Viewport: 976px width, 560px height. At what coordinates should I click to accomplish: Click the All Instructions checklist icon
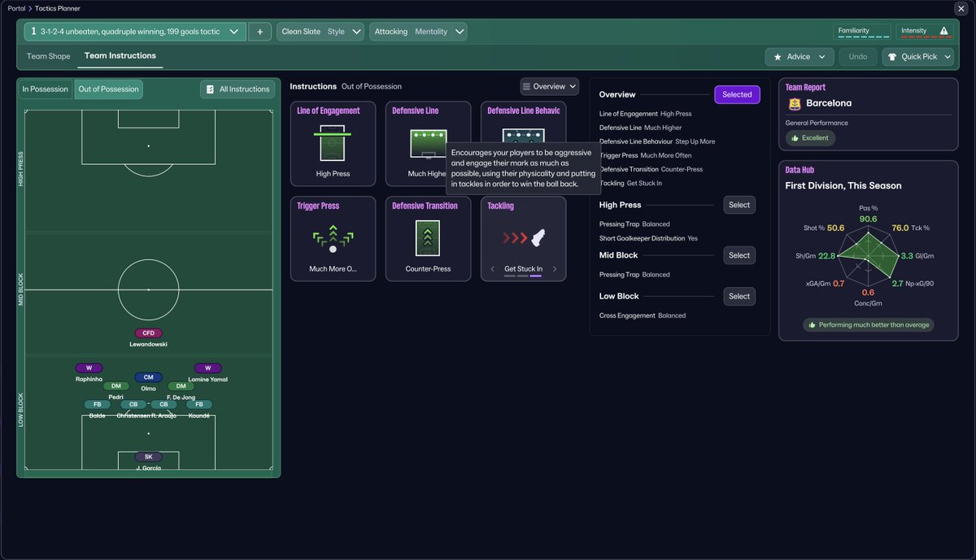(210, 89)
